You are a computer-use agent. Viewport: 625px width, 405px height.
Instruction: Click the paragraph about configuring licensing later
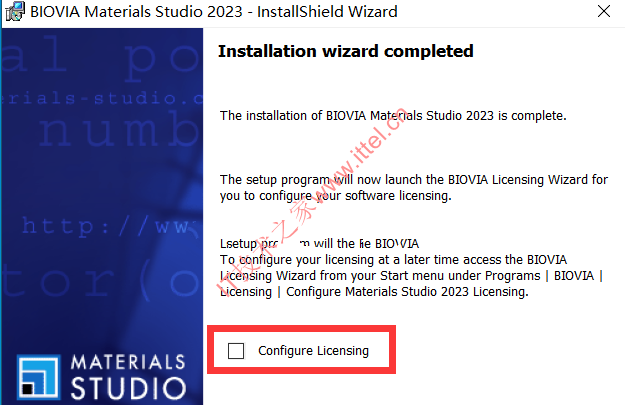411,275
